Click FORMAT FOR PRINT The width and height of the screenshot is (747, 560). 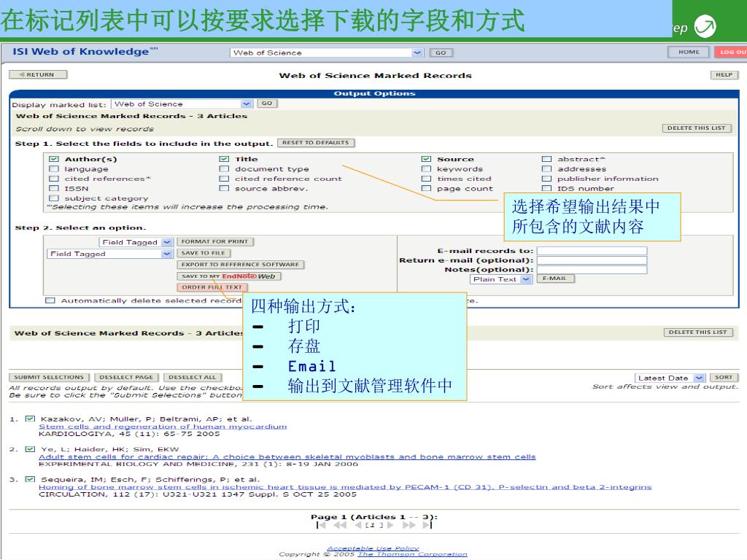coord(215,241)
